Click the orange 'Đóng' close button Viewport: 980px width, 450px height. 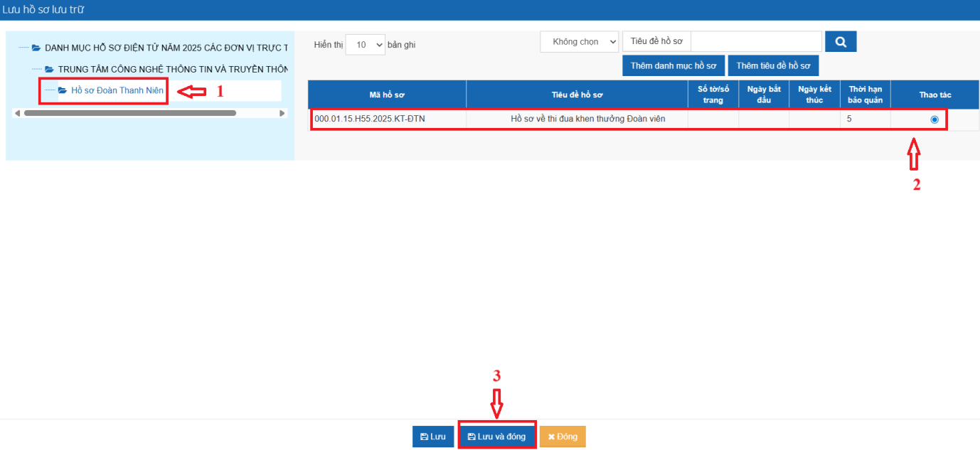[x=563, y=436]
